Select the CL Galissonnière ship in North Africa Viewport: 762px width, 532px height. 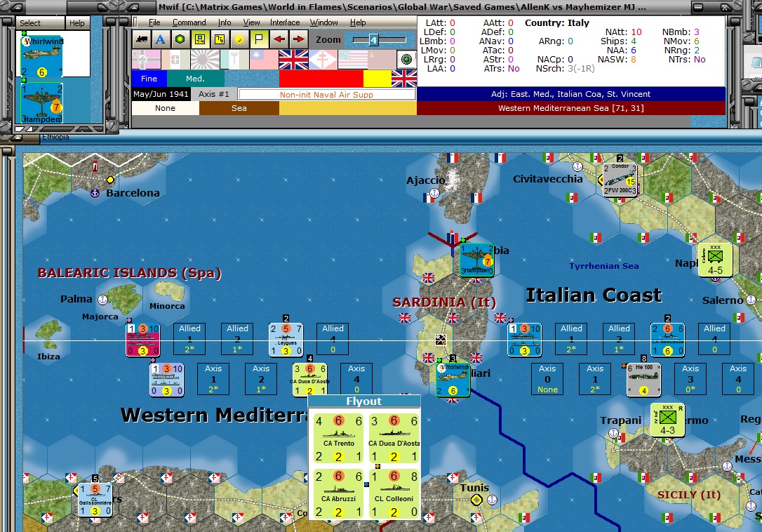[95, 500]
